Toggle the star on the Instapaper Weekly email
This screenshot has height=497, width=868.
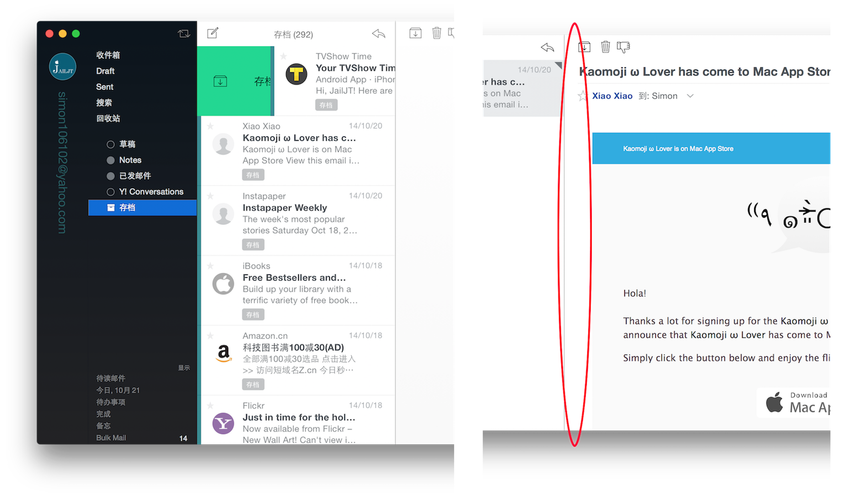[x=211, y=196]
